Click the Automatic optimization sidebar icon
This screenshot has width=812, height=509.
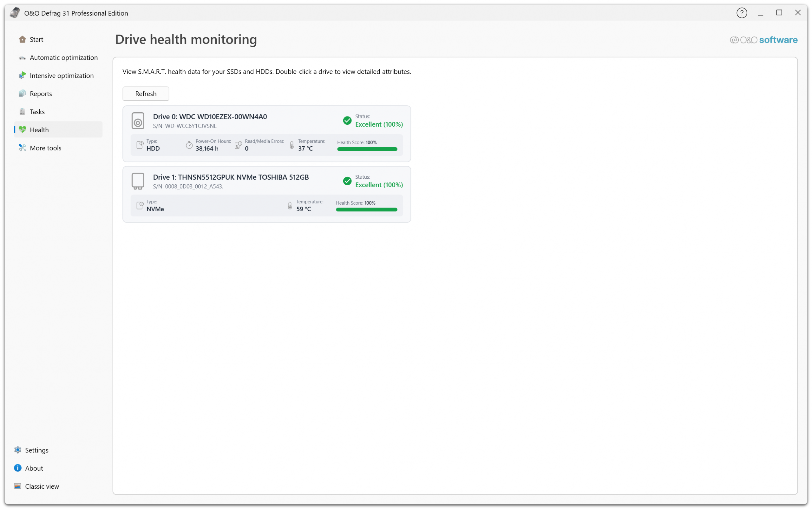pos(22,57)
